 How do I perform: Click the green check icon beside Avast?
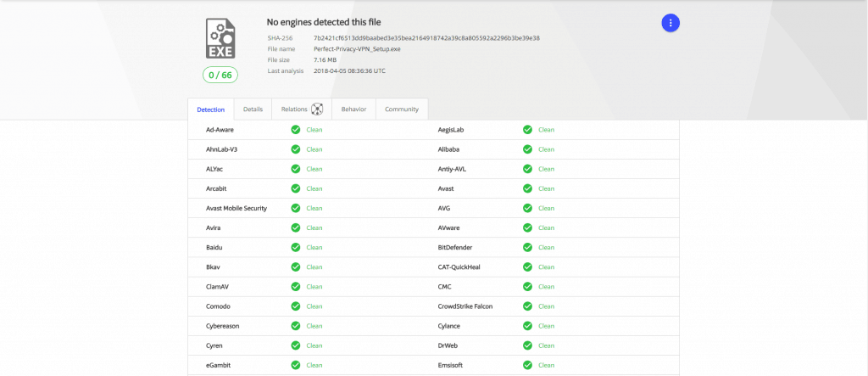(x=527, y=188)
